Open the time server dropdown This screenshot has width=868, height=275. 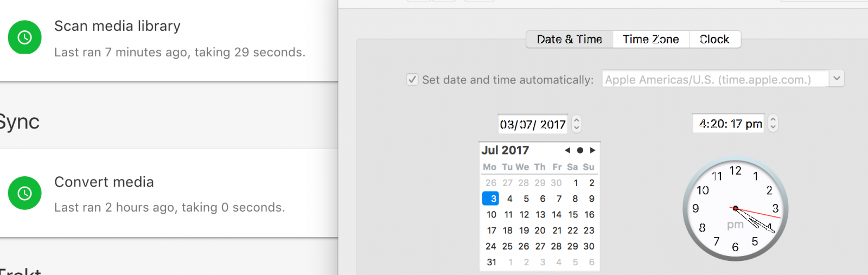837,78
